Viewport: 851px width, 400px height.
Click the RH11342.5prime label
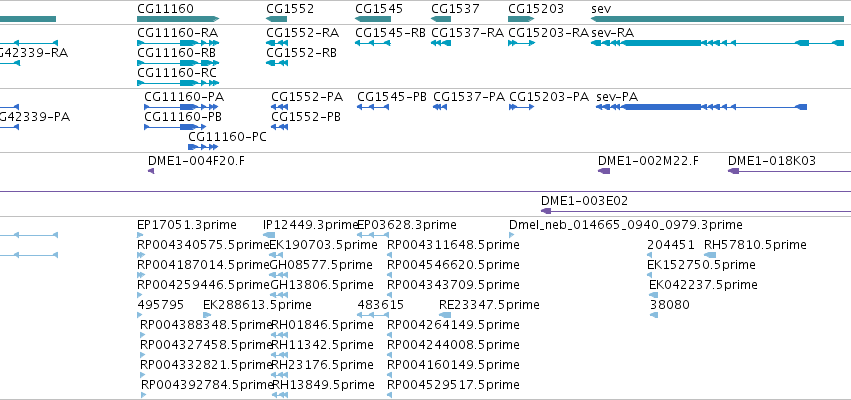point(322,345)
